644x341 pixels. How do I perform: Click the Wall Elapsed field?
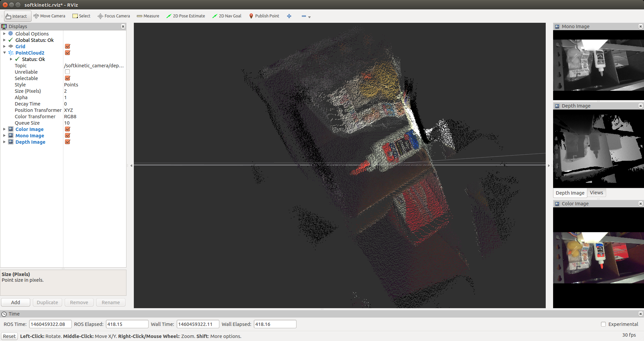pos(275,324)
